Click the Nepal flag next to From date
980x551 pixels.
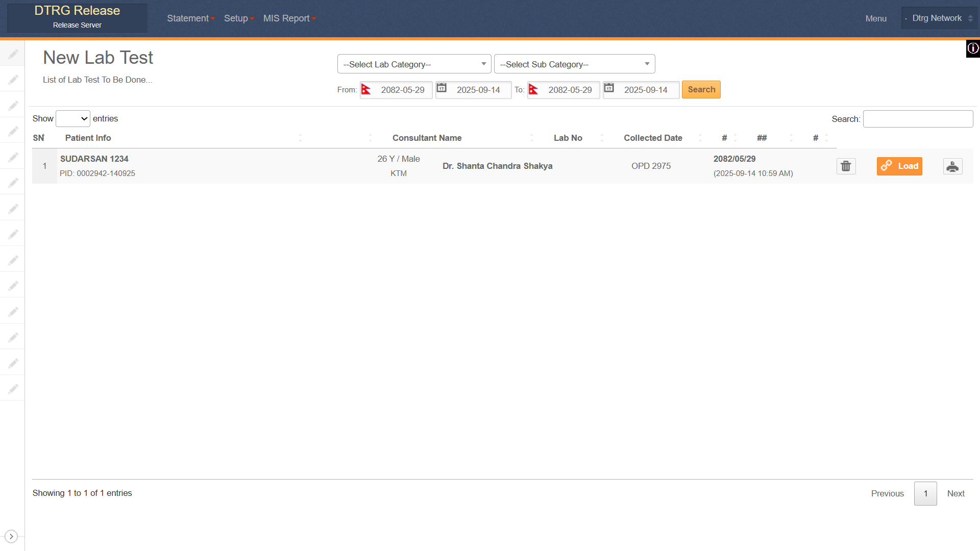pyautogui.click(x=366, y=90)
